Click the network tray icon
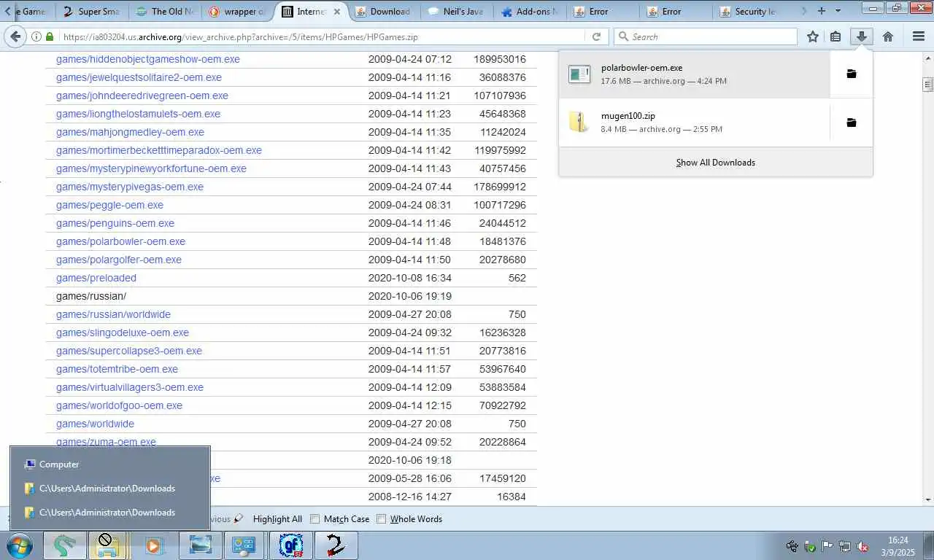The image size is (934, 560). pos(844,546)
